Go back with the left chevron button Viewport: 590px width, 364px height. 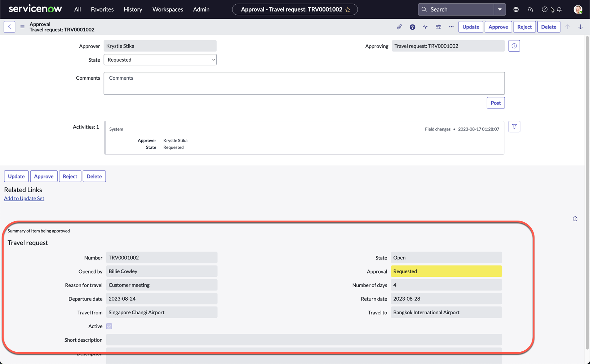pyautogui.click(x=9, y=27)
